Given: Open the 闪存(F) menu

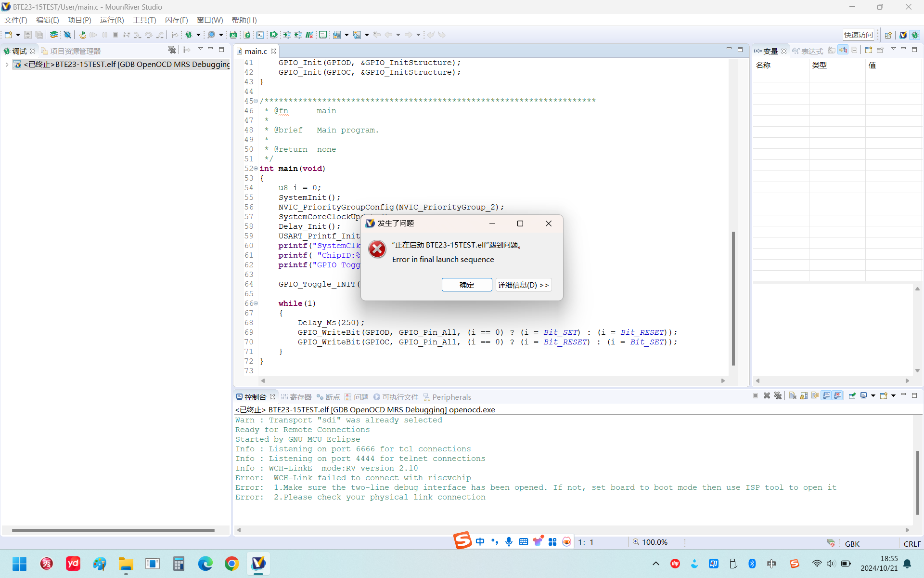Looking at the screenshot, I should point(176,20).
